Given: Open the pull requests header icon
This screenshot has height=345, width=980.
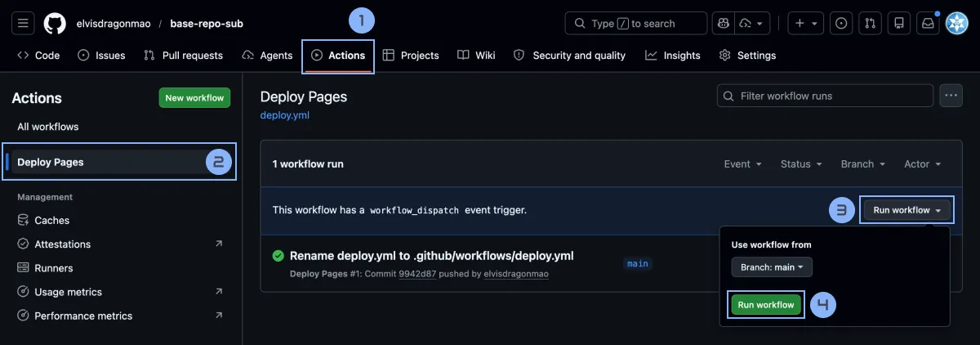Looking at the screenshot, I should [871, 24].
